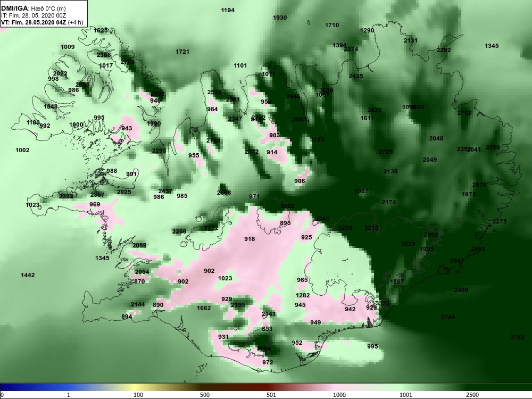
Task: Click the map value 1710
Action: click(332, 25)
